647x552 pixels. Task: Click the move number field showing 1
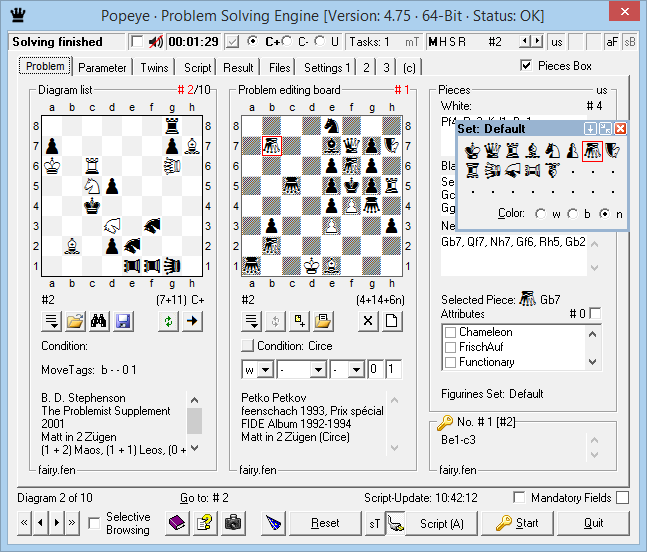[393, 369]
